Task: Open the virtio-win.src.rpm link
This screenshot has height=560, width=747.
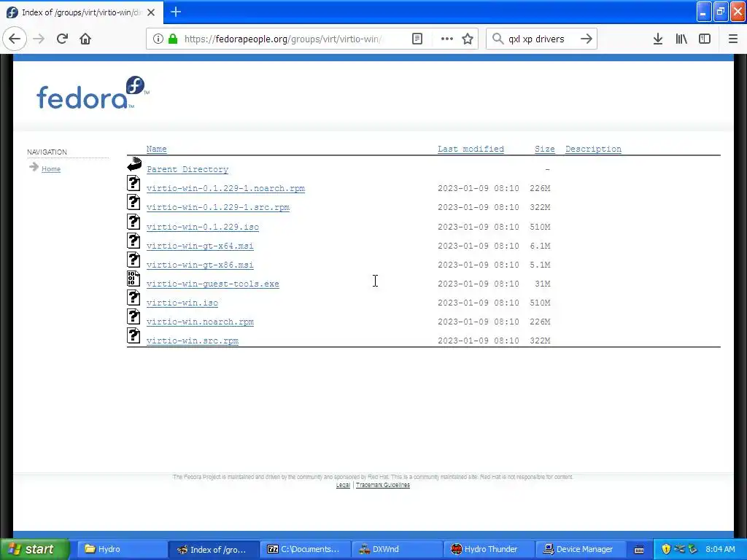Action: [192, 341]
